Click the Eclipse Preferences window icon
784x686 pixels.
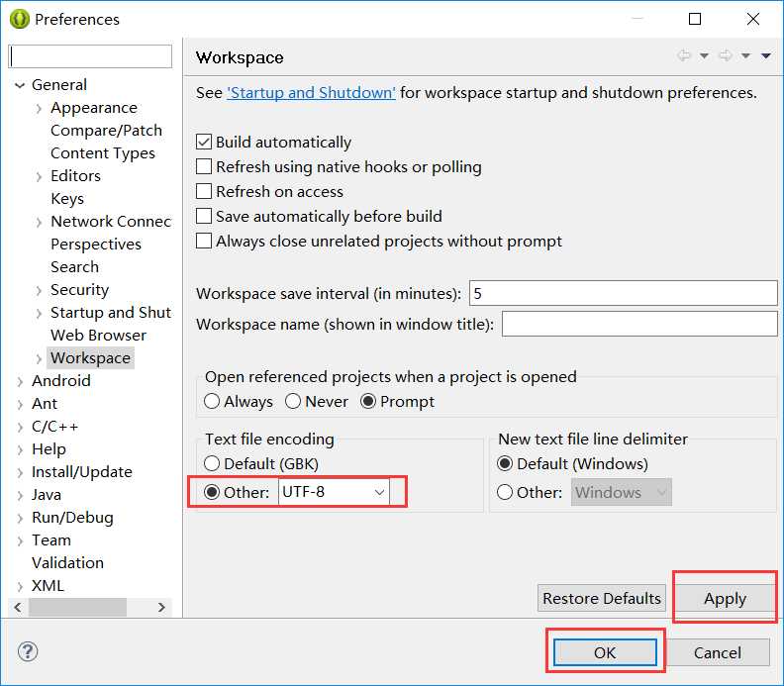point(20,19)
